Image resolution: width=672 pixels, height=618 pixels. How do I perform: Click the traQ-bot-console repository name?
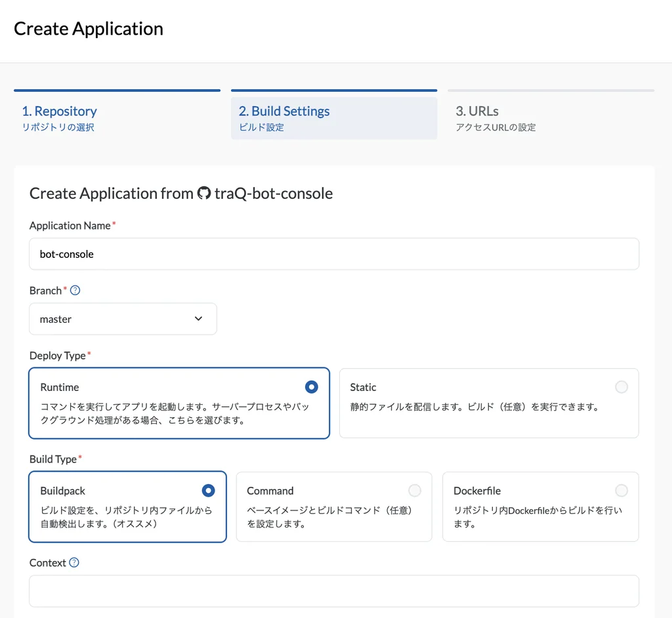point(274,194)
